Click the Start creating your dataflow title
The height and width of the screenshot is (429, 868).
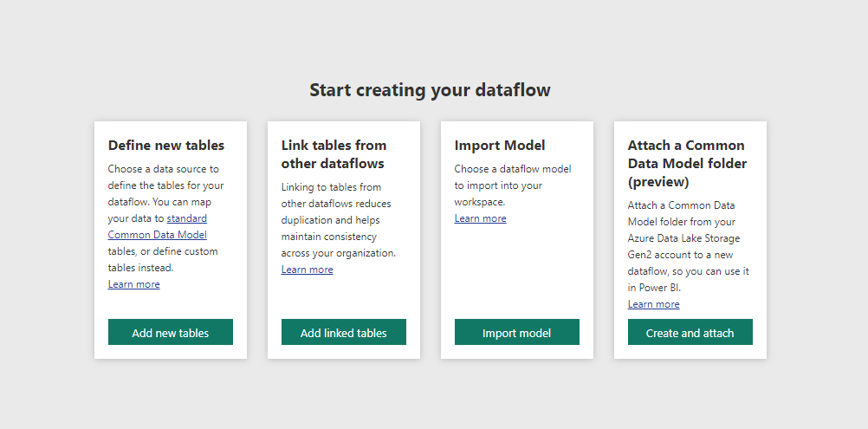click(x=431, y=89)
